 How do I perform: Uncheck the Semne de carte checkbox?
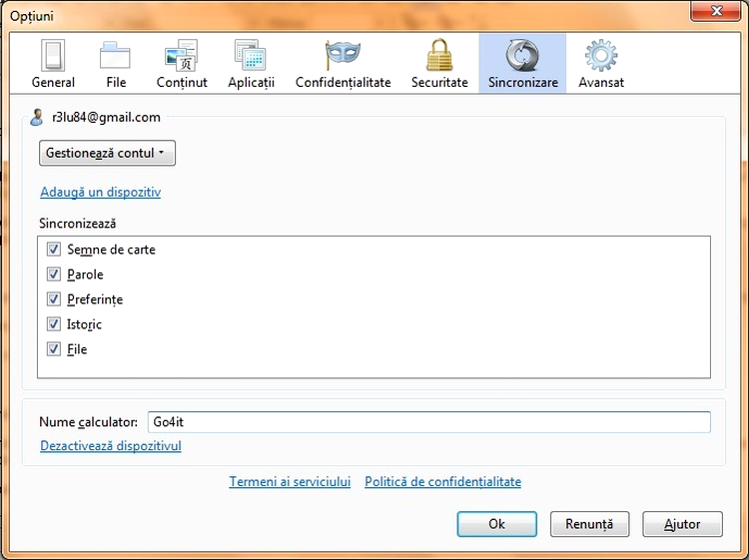54,250
